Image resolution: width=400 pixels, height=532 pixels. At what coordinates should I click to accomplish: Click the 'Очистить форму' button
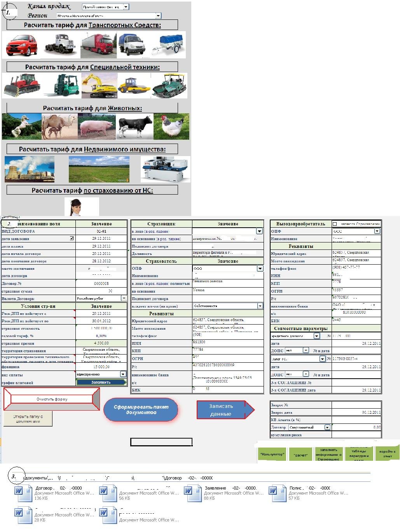[x=52, y=399]
